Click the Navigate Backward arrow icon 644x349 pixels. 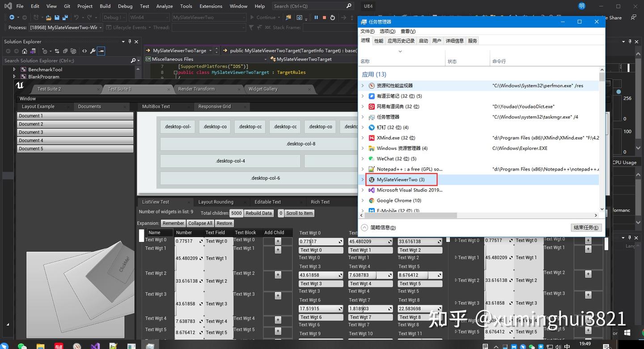point(12,17)
